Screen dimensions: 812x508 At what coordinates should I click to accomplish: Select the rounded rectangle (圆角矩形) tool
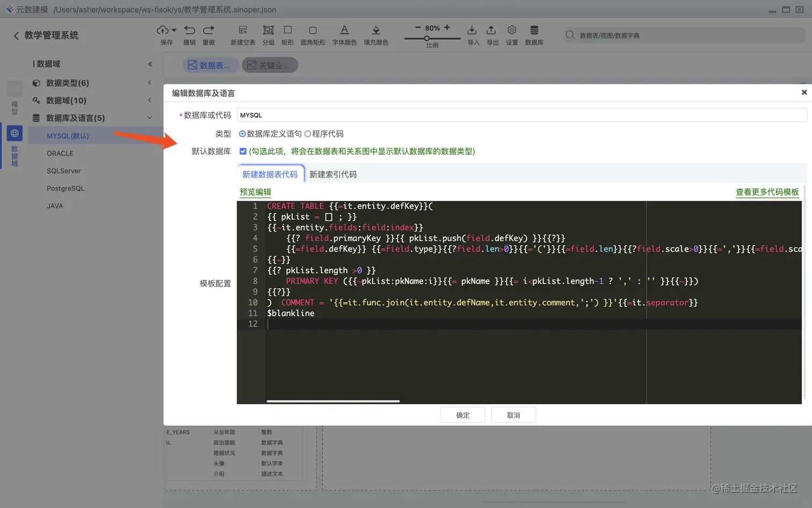313,30
